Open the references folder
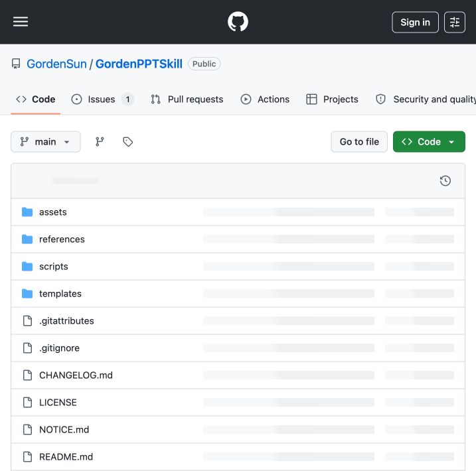Image resolution: width=476 pixels, height=471 pixels. [x=62, y=239]
